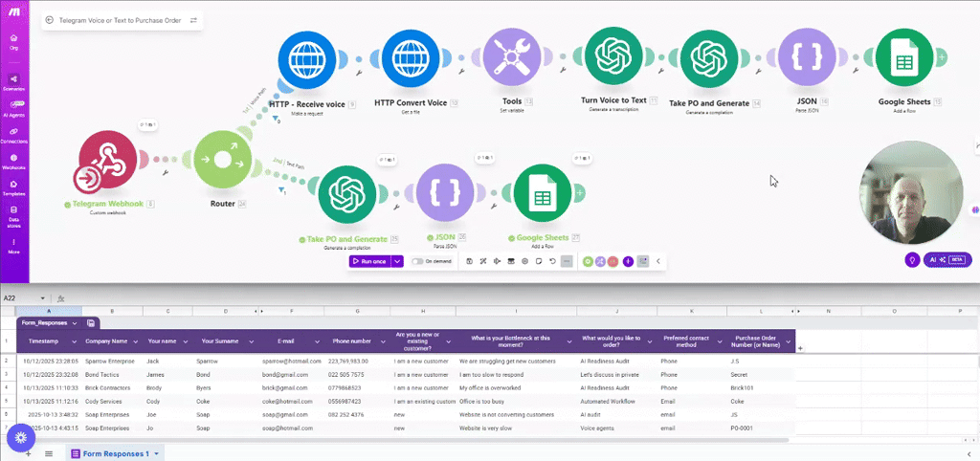Open the Timestamp column filter dropdown
Viewport: 980px width, 461px height.
75,341
